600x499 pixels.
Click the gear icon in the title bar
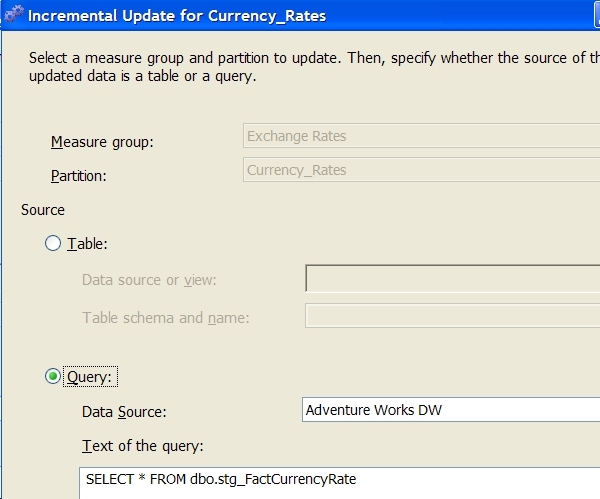(14, 15)
